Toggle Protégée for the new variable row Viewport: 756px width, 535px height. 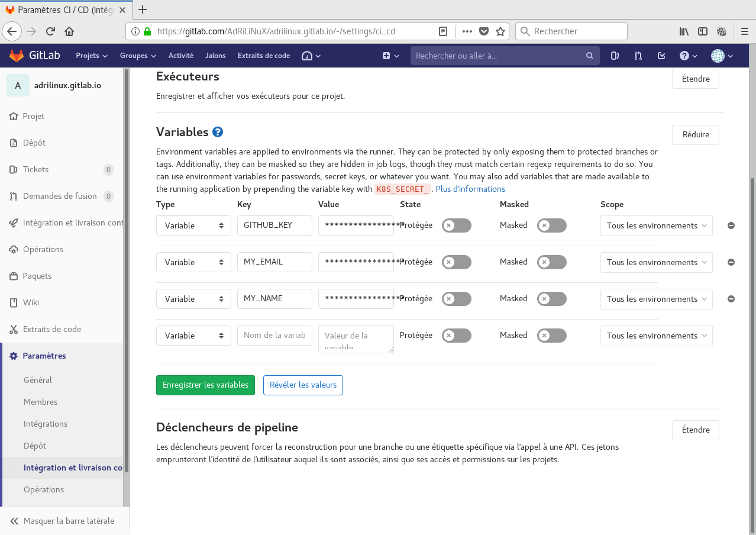(457, 336)
